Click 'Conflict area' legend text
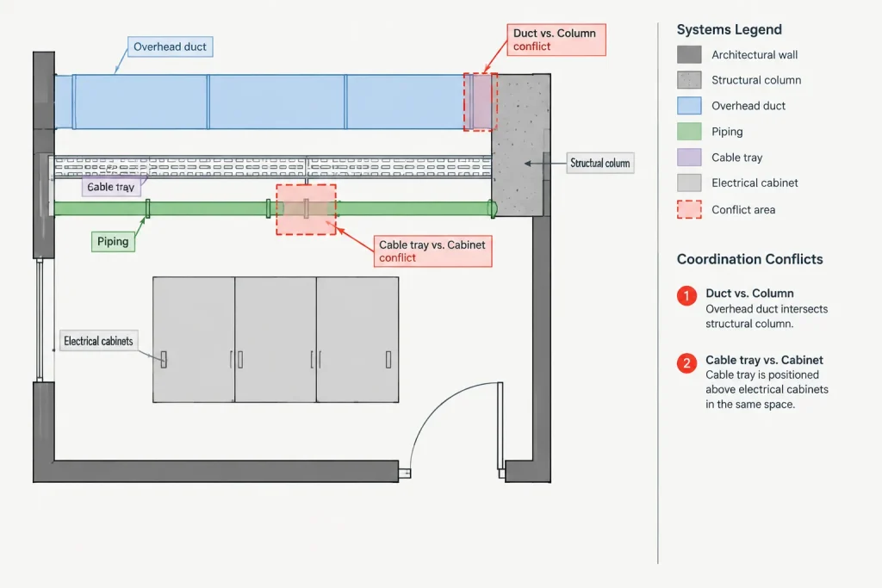 tap(743, 210)
